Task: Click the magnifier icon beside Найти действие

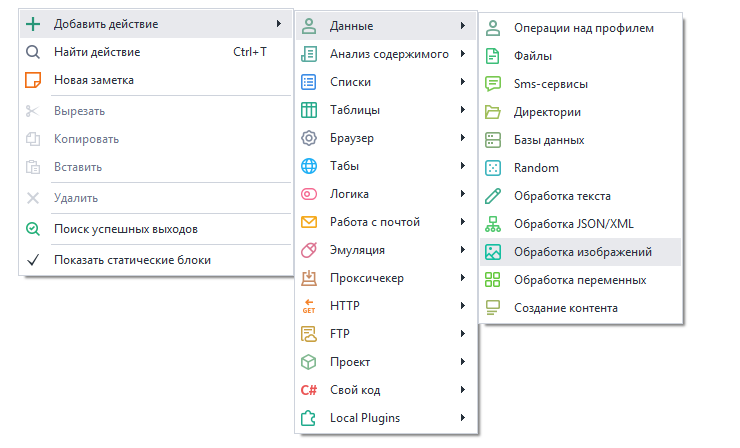Action: [33, 52]
